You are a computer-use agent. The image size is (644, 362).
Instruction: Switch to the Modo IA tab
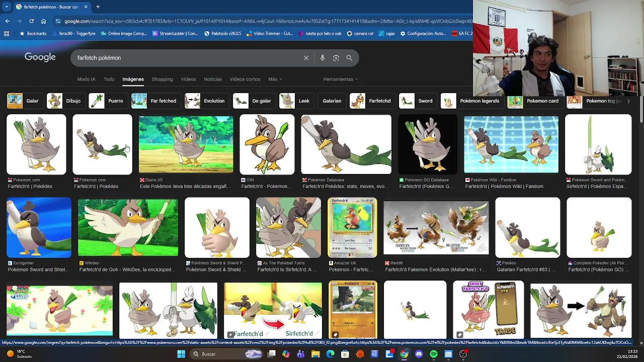[x=86, y=79]
